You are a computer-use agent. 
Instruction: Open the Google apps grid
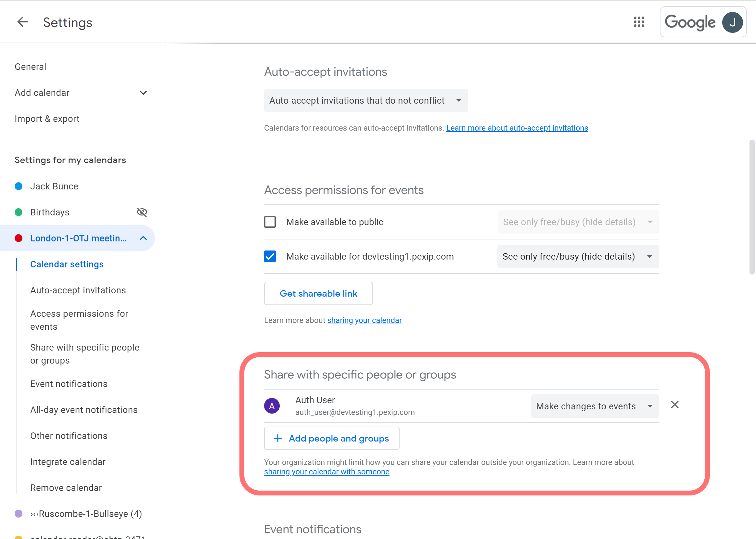click(x=638, y=22)
